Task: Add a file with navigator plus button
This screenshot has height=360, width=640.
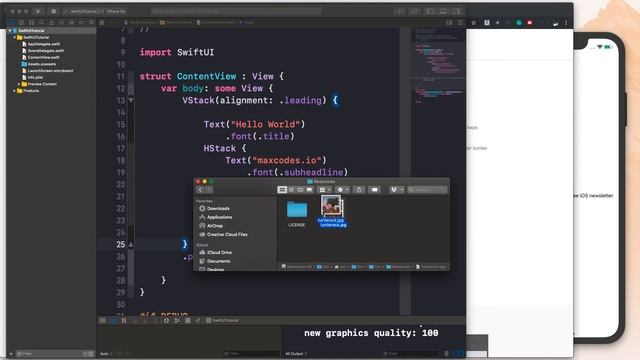Action: point(11,354)
